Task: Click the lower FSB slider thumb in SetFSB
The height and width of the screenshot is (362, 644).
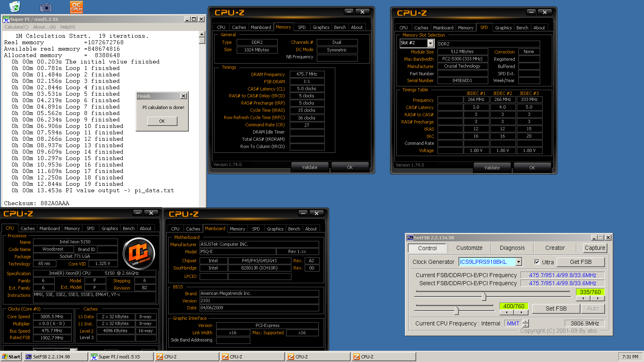Action: click(456, 311)
